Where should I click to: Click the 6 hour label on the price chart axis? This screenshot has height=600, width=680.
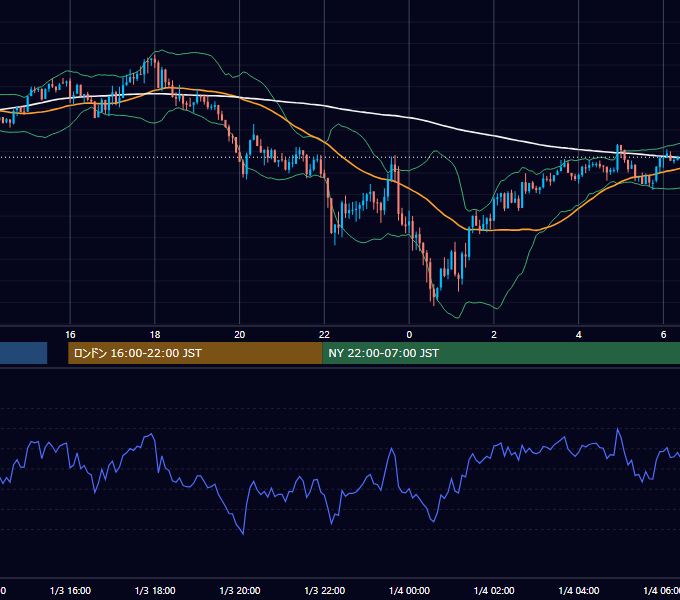(663, 335)
